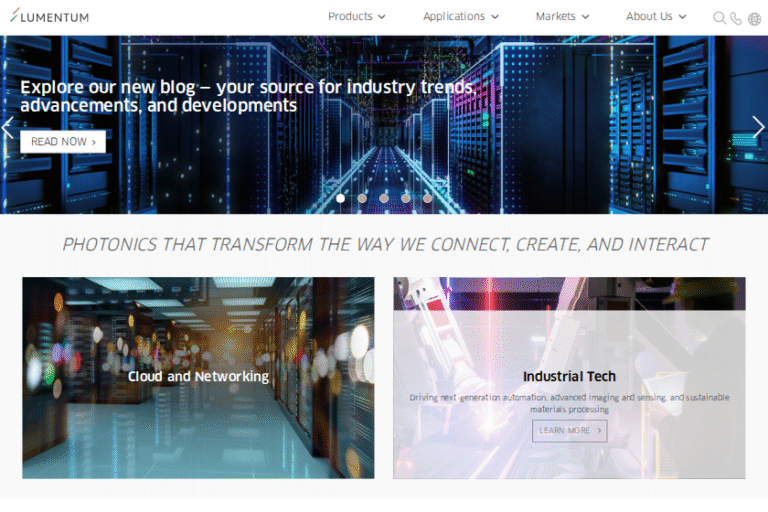Click the Industrial Tech heading
This screenshot has height=512, width=768.
[x=569, y=377]
